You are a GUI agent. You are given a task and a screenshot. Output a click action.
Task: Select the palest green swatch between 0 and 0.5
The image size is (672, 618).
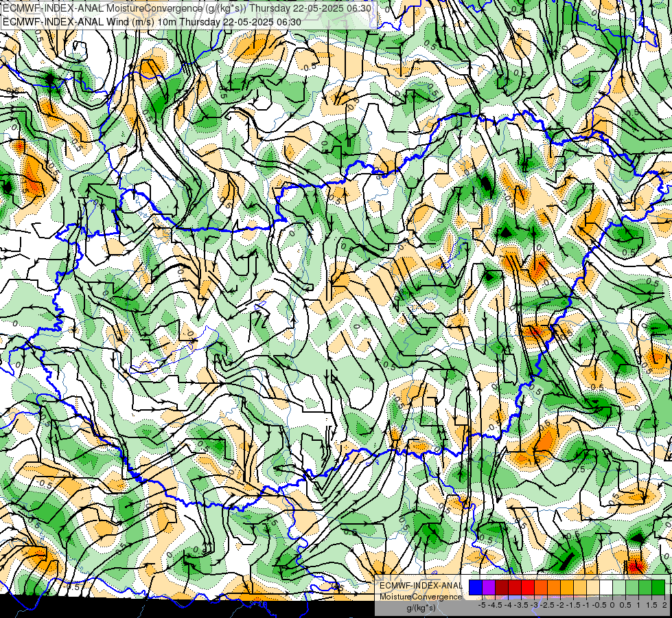619,588
